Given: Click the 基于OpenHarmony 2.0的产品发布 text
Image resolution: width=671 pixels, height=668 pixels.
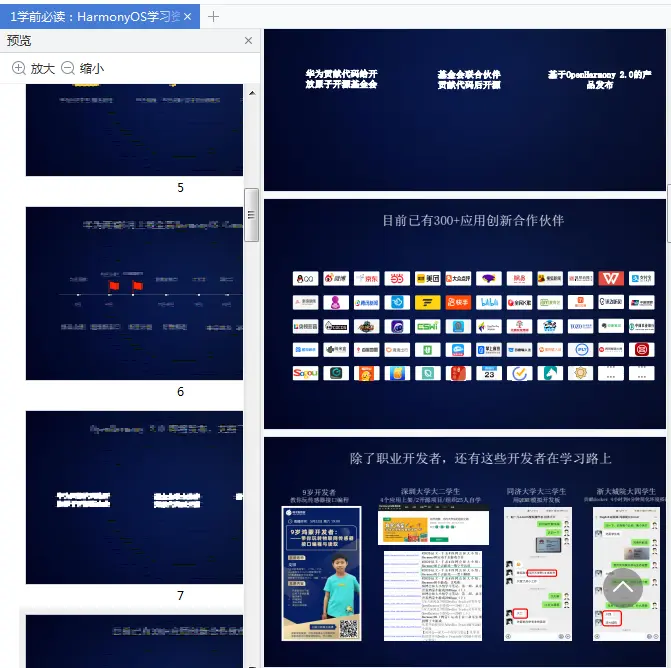Looking at the screenshot, I should (x=600, y=80).
